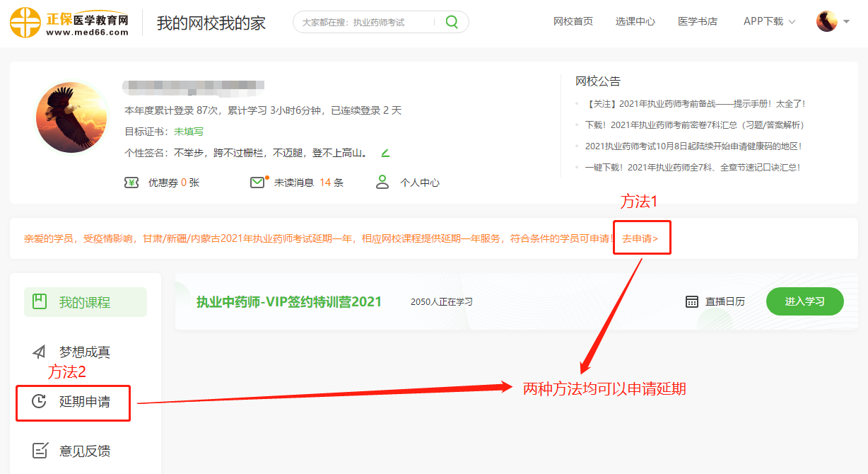Click the personal center person icon
The width and height of the screenshot is (868, 474).
tap(382, 183)
